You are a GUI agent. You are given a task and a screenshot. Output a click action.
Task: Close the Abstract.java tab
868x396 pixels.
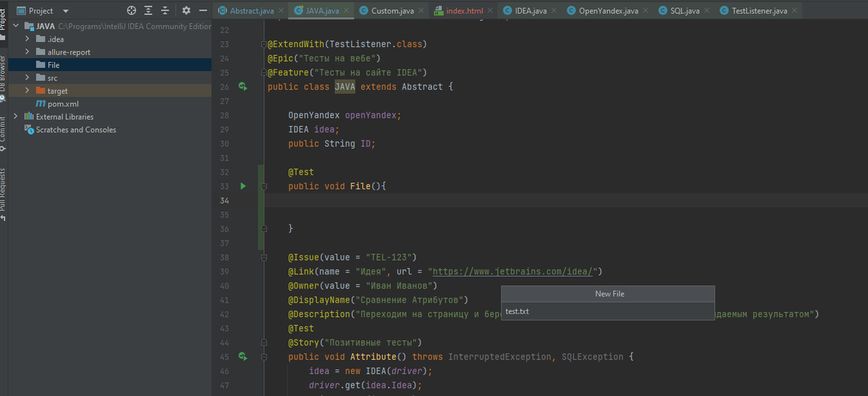point(280,11)
